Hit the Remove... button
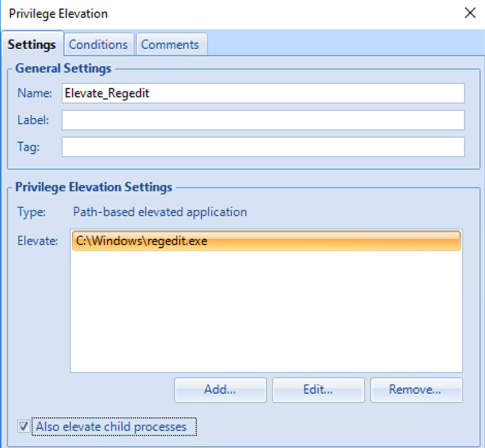Screen dimensions: 485x448 pyautogui.click(x=416, y=390)
